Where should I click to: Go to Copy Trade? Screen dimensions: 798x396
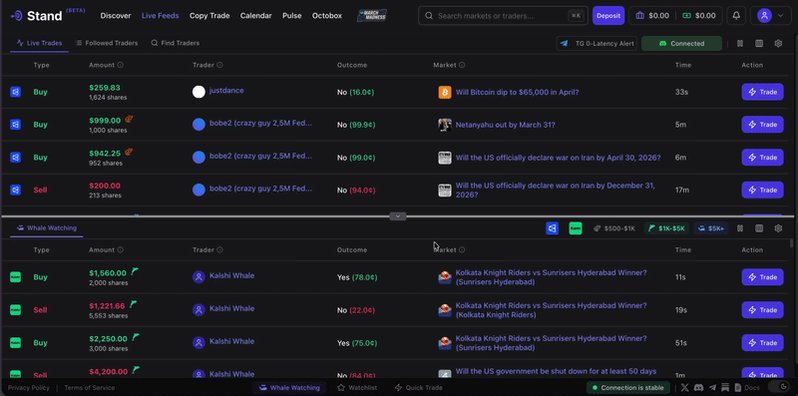pyautogui.click(x=209, y=16)
